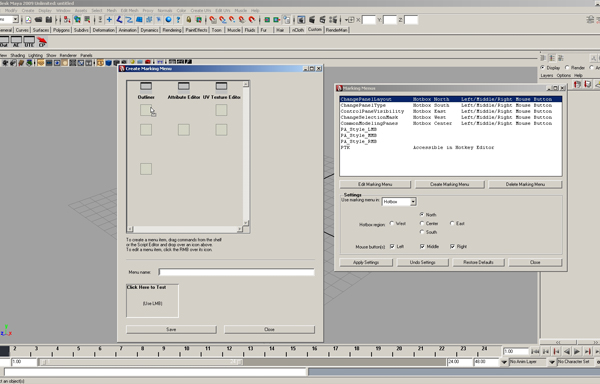Click the Make Live blue sphere icon
Image resolution: width=600 pixels, height=384 pixels.
tap(168, 20)
